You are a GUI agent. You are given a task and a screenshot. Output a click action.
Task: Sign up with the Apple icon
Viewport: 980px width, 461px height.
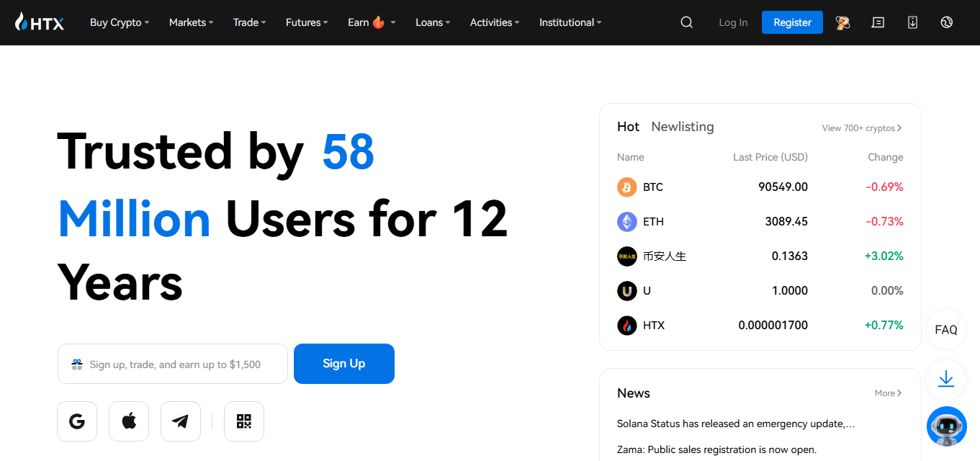pos(129,421)
